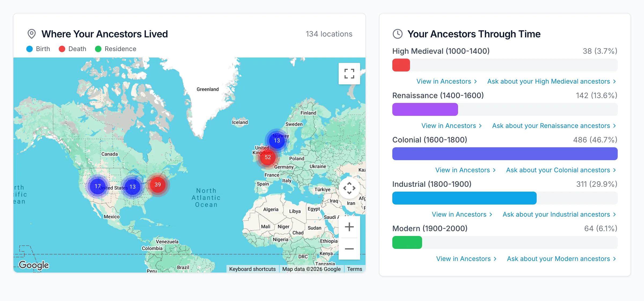The image size is (644, 301).
Task: Click the Industrial (1800-1900) era label
Action: pos(432,184)
